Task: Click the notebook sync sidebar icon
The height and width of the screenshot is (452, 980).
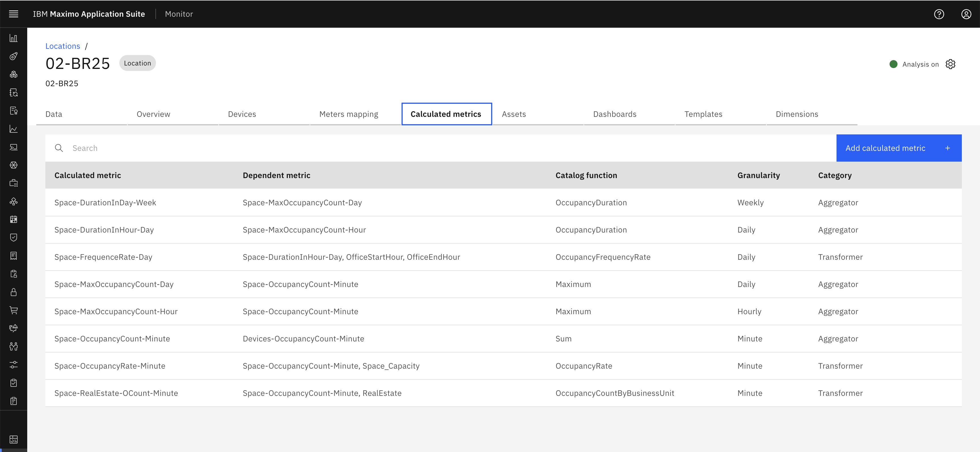Action: (x=14, y=92)
